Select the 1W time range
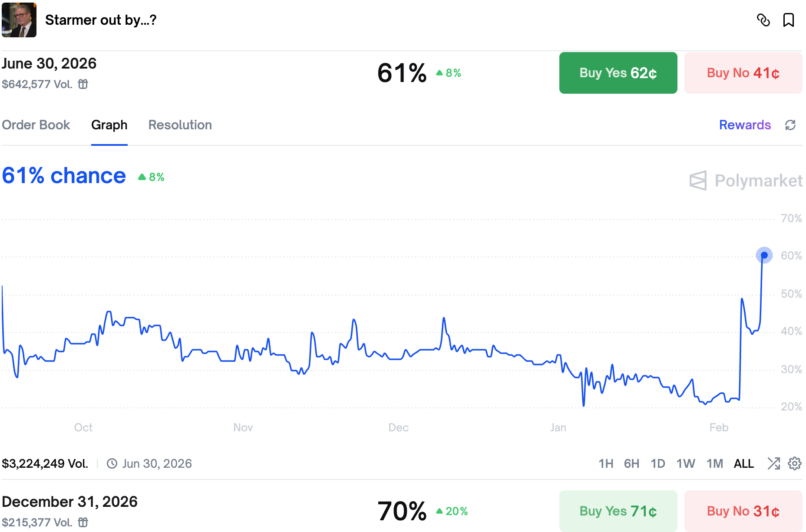Screen dimensions: 806x532 pyautogui.click(x=685, y=463)
